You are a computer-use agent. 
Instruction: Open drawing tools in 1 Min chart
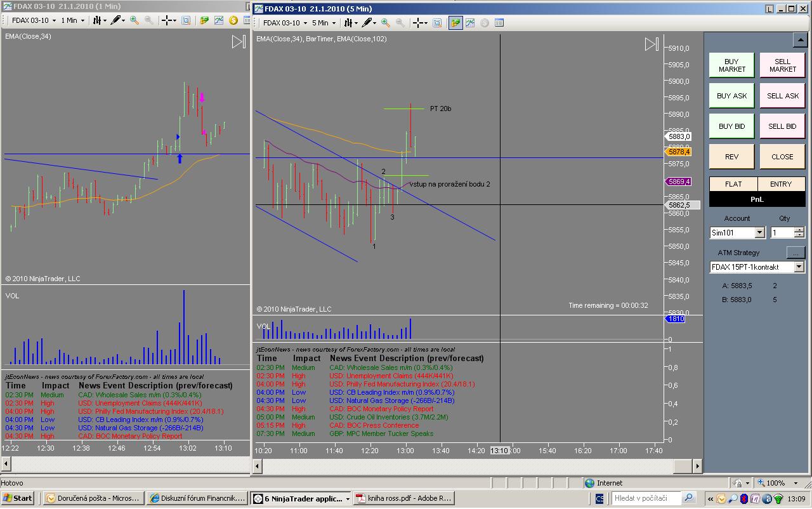point(118,20)
